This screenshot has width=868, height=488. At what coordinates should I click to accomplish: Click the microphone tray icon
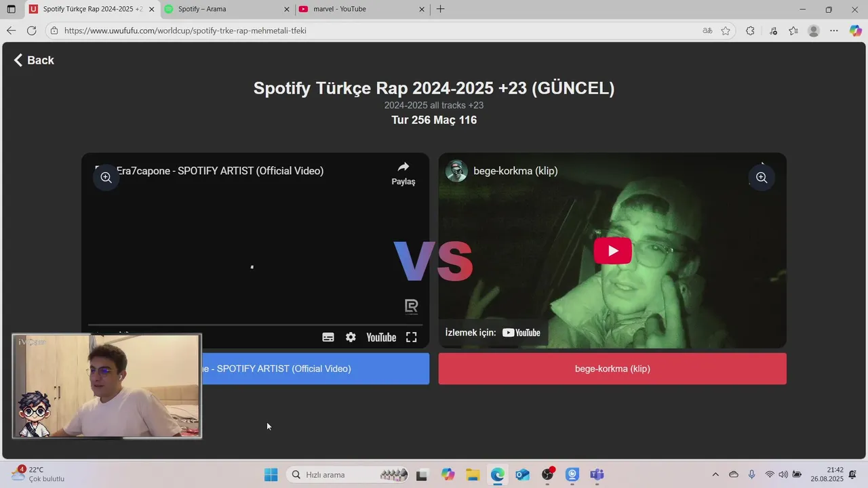click(x=751, y=474)
